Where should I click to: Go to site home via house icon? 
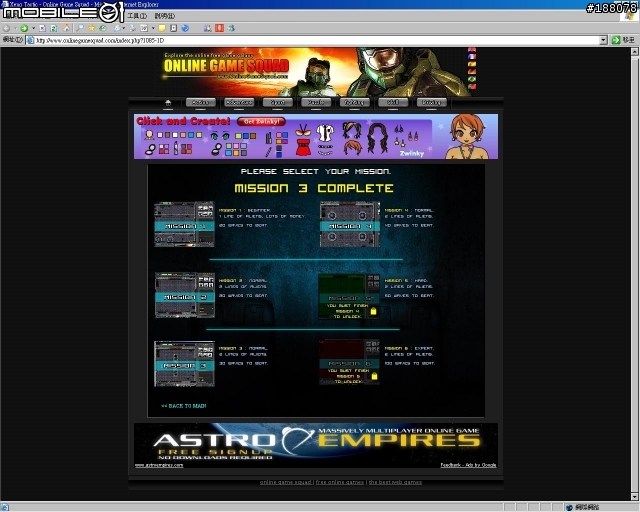168,102
